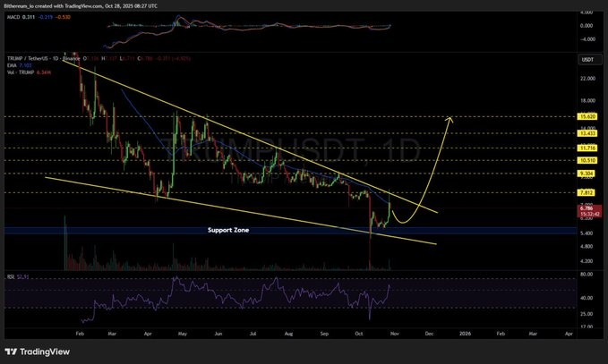
Task: Click the TradingView logo in bottom-left corner
Action: coord(39,350)
